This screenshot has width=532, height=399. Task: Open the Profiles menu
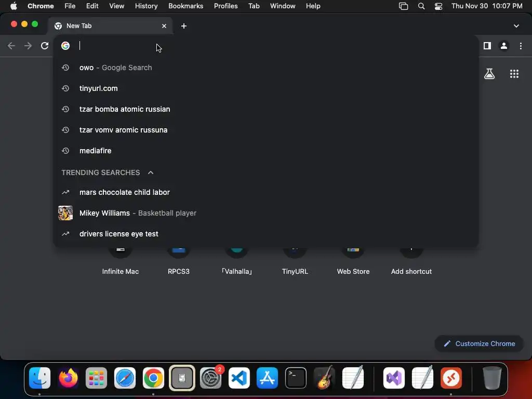[225, 6]
